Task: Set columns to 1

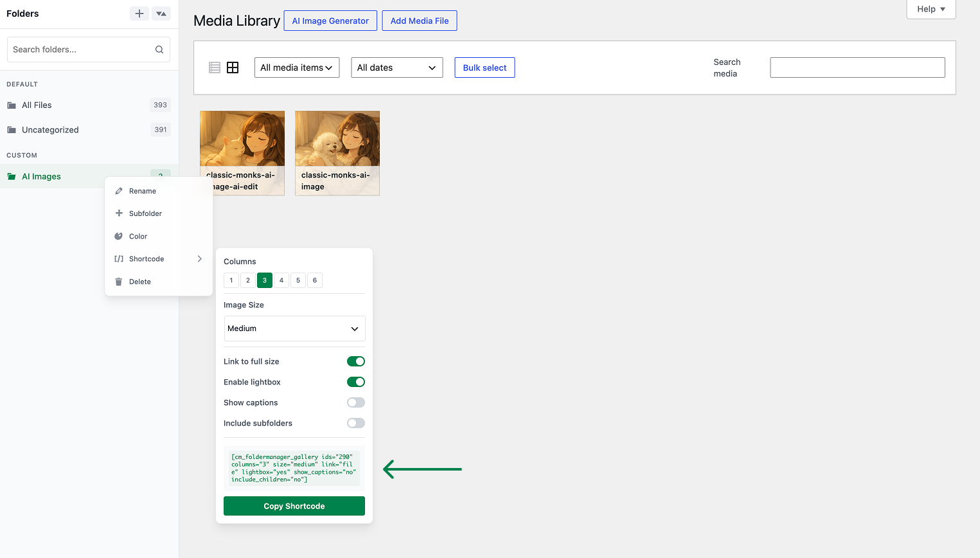Action: point(231,280)
